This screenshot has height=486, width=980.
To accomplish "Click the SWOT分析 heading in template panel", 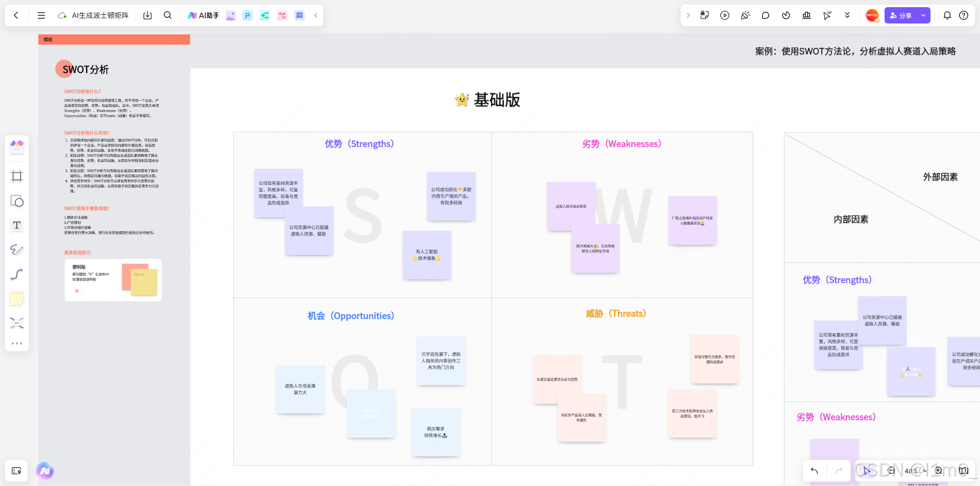I will pos(85,69).
